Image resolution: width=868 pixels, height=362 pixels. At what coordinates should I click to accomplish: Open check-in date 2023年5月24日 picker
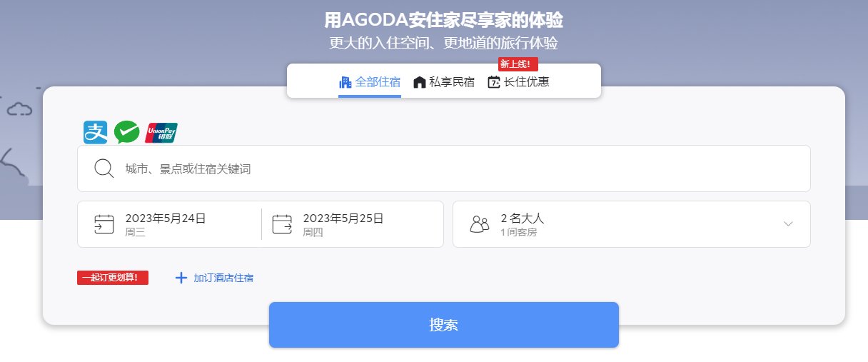(169, 224)
